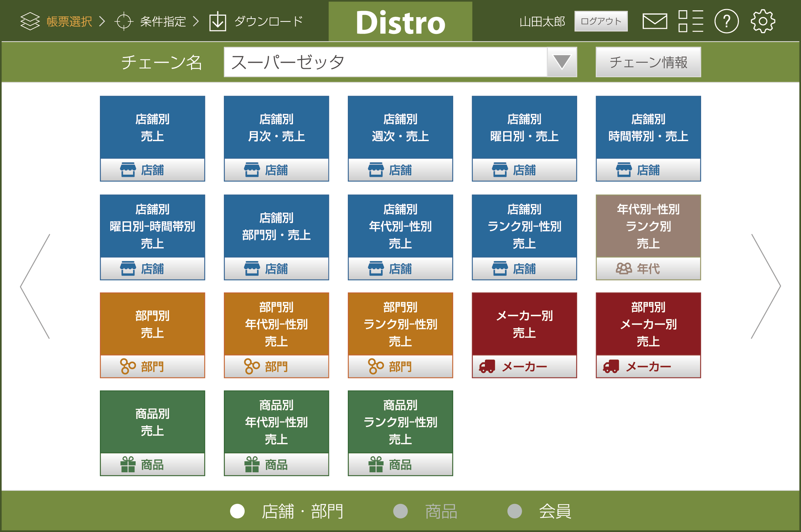The image size is (801, 532).
Task: Open 商品別 年代別-性別 売上 report tile
Action: (276, 433)
